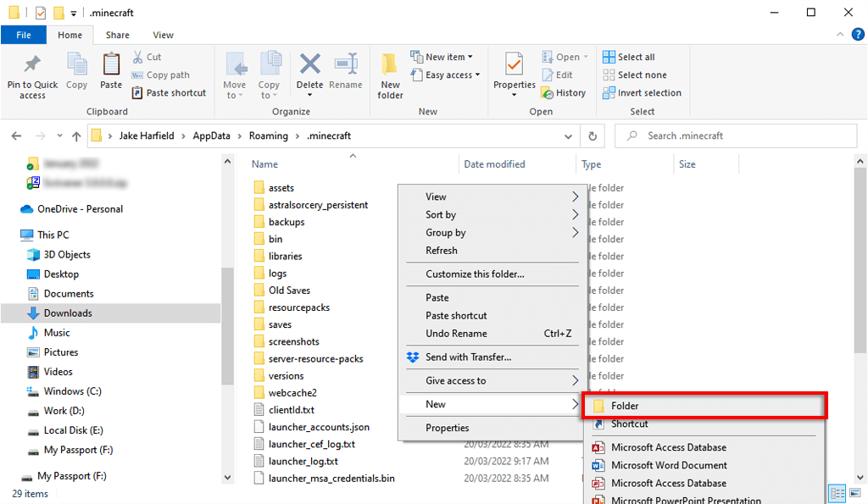The image size is (868, 504).
Task: Click inside the Search .minecraft box
Action: pos(736,136)
